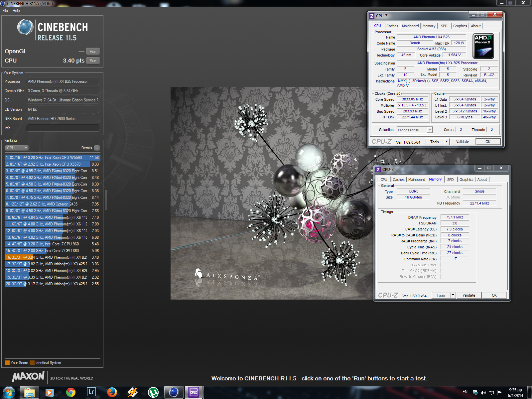Viewport: 532px width, 399px height.
Task: Click lower CPU-Z window title icon
Action: (x=378, y=169)
